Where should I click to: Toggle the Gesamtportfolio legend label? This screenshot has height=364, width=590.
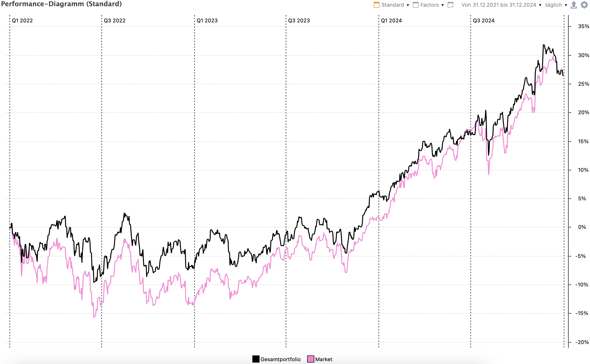point(280,359)
